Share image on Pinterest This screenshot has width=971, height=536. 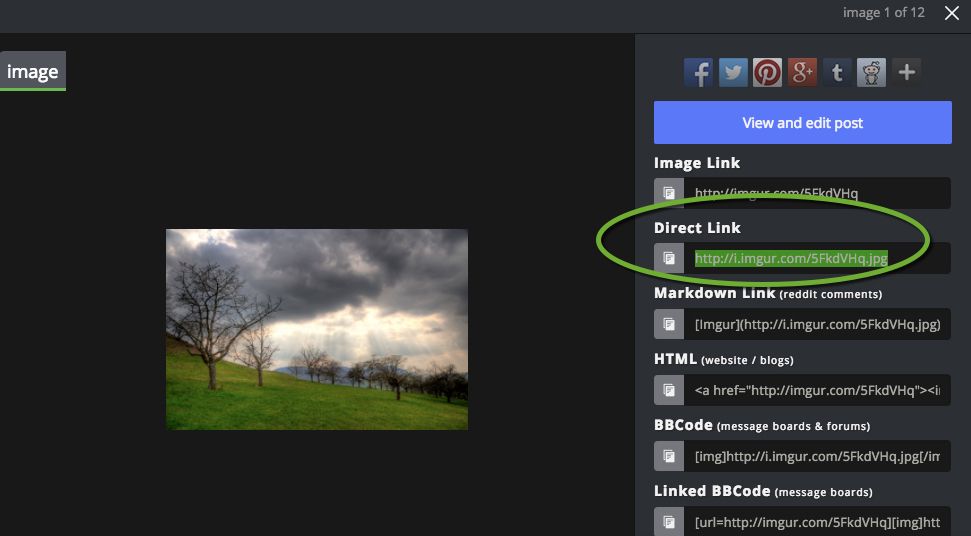(767, 72)
